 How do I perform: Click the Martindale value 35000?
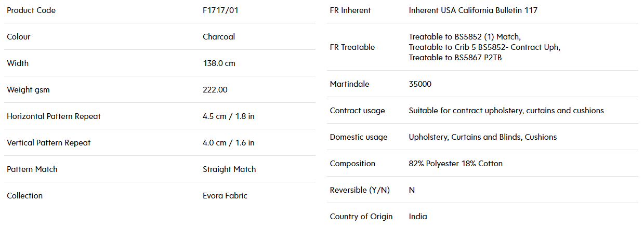(x=420, y=84)
